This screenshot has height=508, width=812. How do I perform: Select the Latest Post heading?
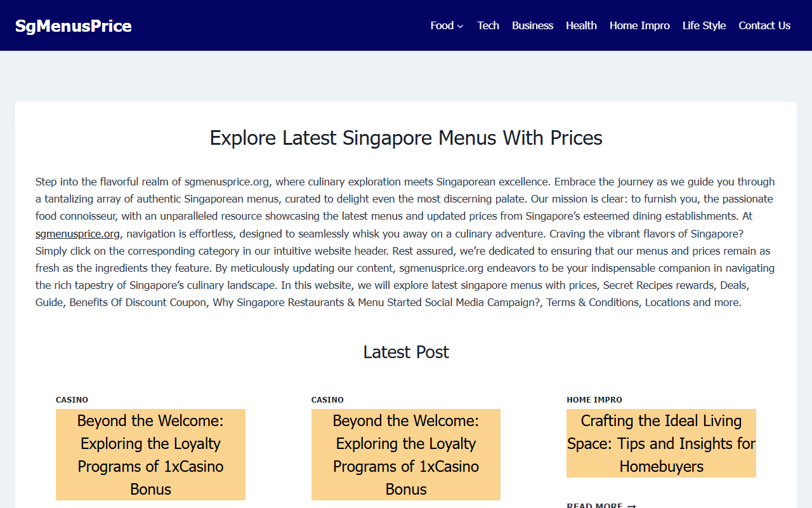coord(406,352)
